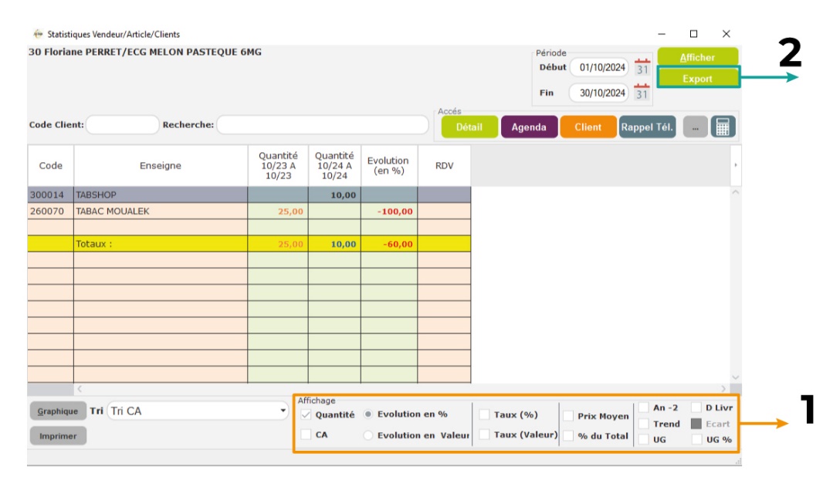Click the vertical scrollbar down arrow
833x504 pixels.
pos(735,377)
